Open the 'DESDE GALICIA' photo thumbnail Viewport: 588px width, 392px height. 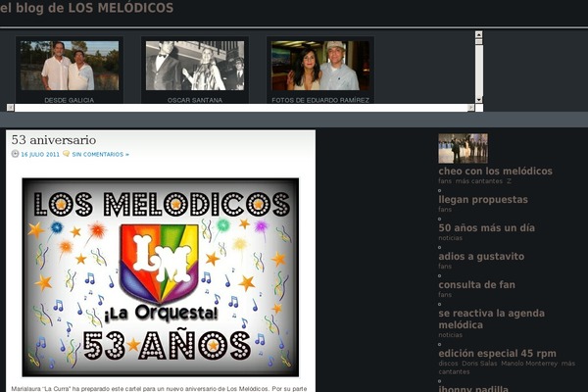70,66
